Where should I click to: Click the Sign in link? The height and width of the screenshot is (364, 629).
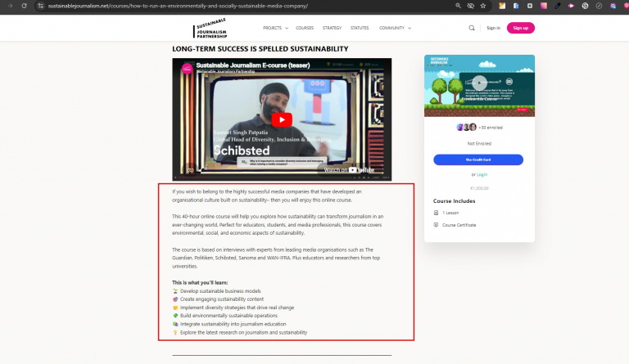pos(493,28)
